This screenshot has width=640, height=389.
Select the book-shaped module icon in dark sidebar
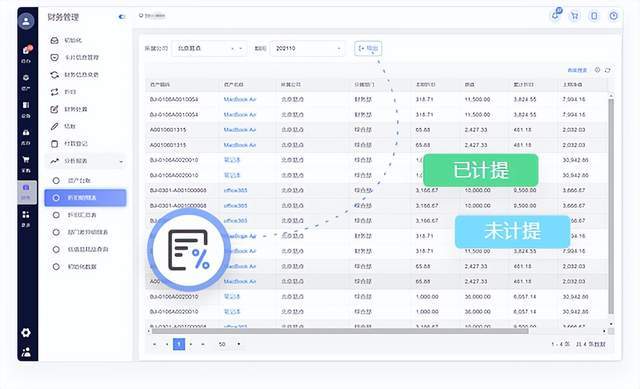tap(26, 109)
